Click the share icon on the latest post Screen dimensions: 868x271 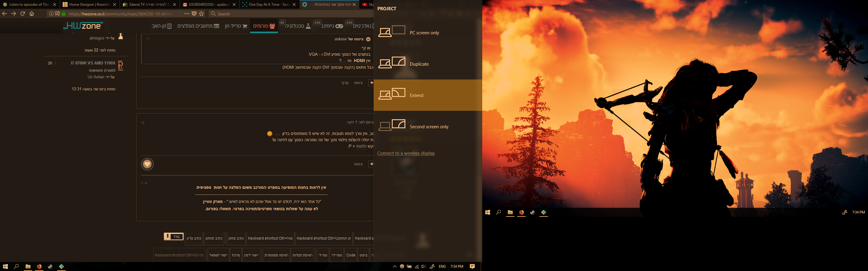pyautogui.click(x=143, y=123)
